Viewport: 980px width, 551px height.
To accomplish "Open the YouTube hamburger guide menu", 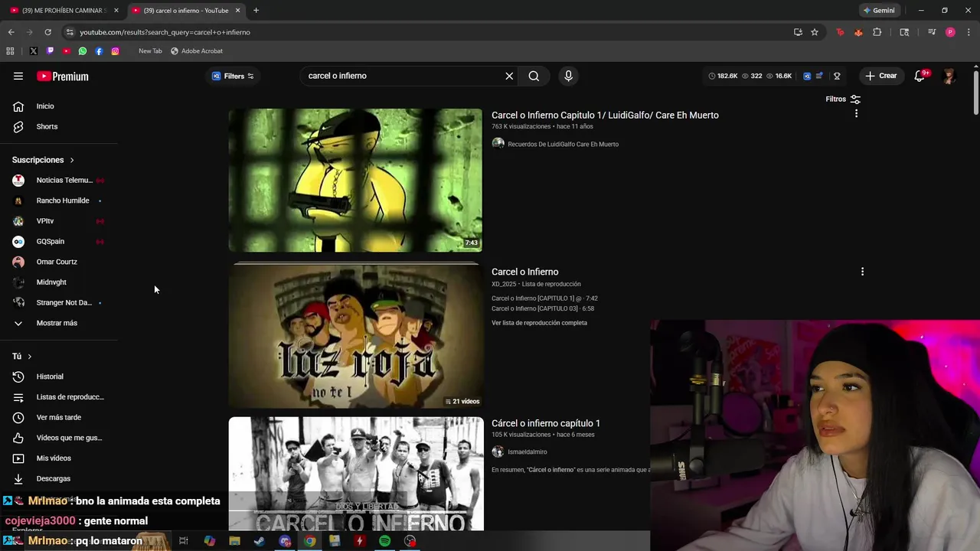I will 18,76.
